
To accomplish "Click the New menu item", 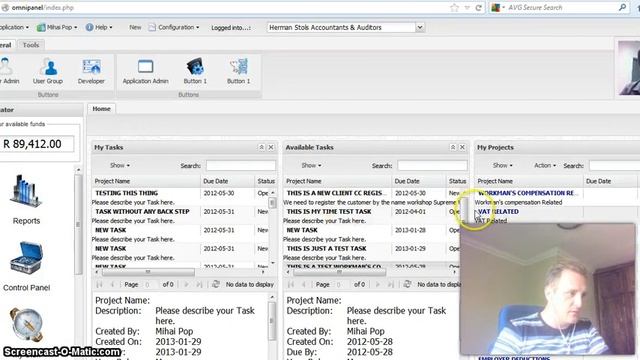I will 135,27.
